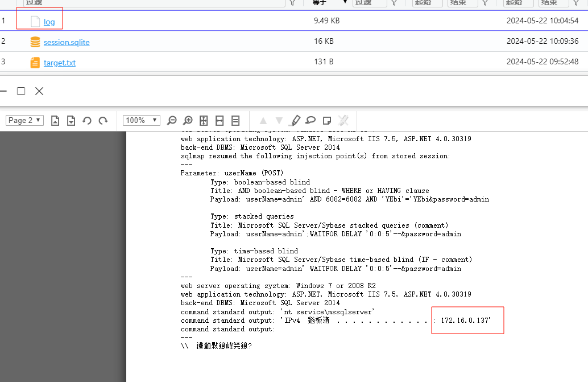Screen dimensions: 588x382
Task: Open the Page 2 page selector dropdown
Action: [25, 121]
